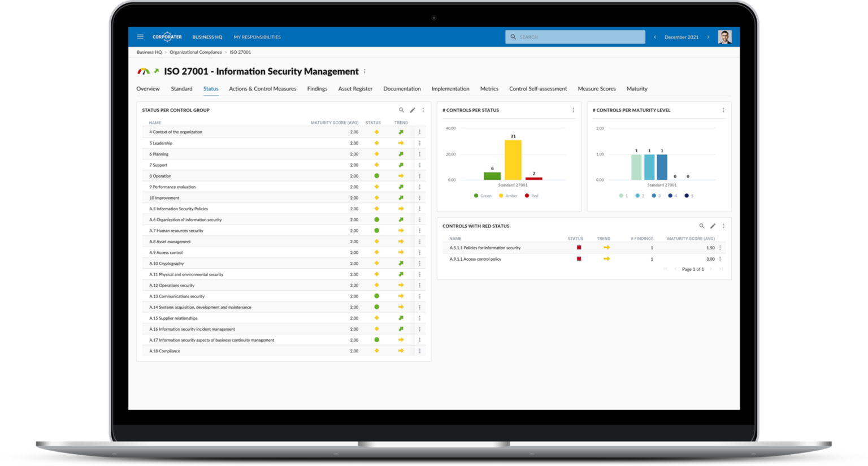Screen dimensions: 868x466
Task: Click the search icon in Status Per Control Group
Action: (401, 110)
